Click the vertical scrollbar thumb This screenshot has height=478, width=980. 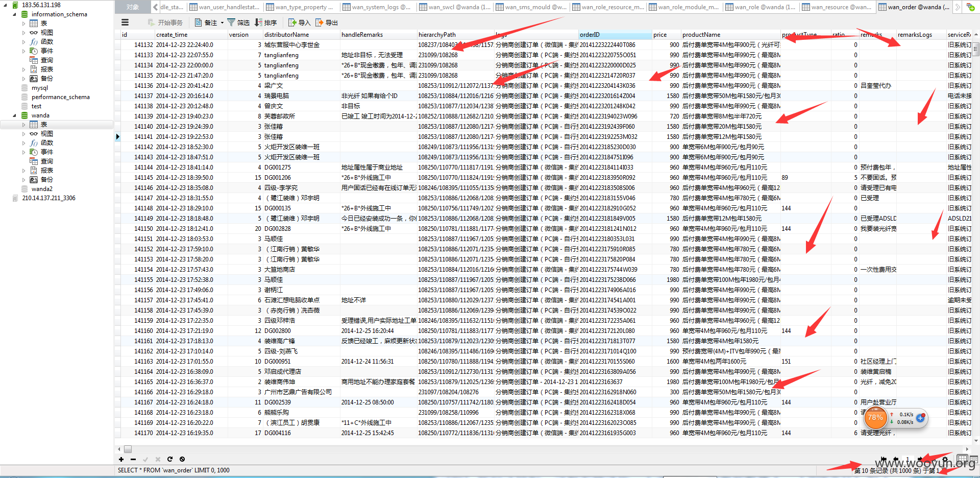[x=976, y=50]
